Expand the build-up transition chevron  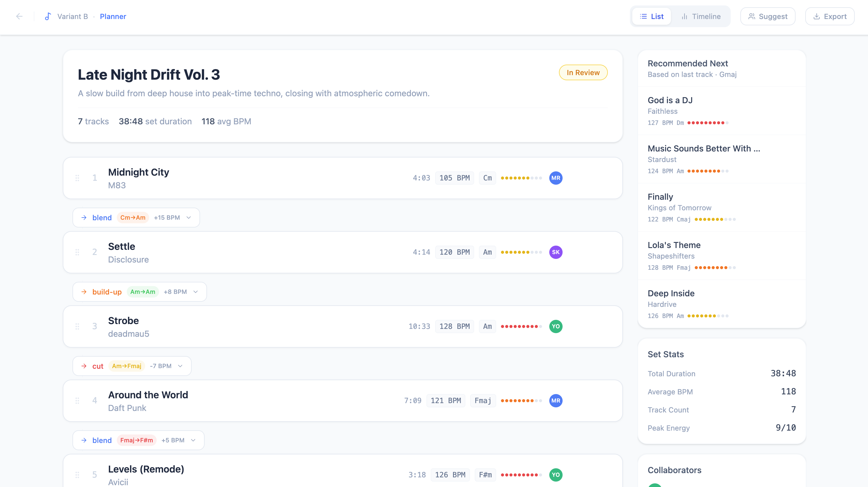tap(196, 292)
